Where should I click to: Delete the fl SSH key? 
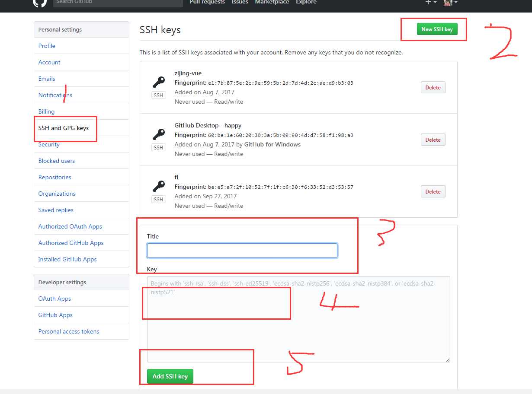tap(433, 191)
